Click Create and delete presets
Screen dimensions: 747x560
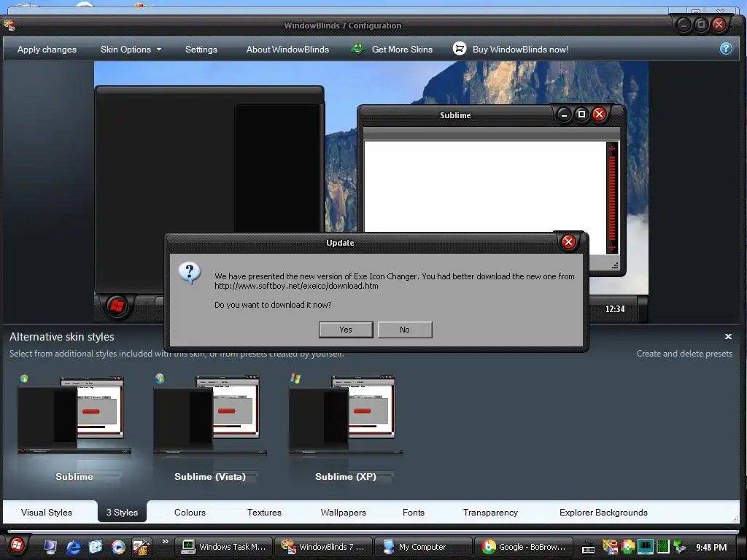[684, 354]
